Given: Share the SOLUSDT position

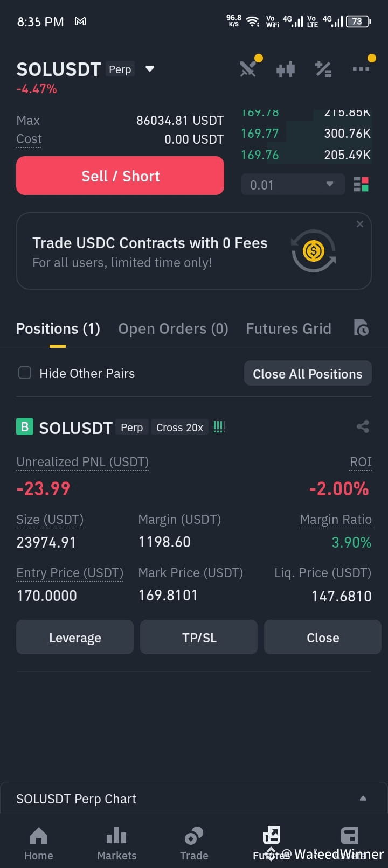Looking at the screenshot, I should [x=363, y=427].
